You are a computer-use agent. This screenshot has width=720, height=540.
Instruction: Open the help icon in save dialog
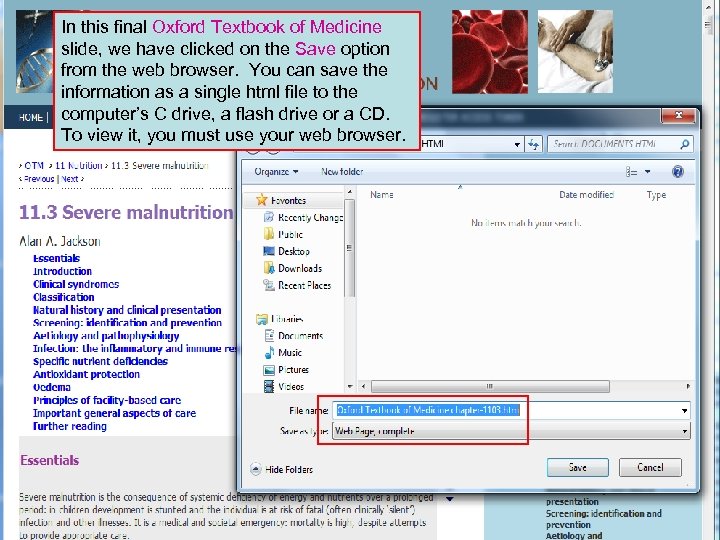[x=678, y=172]
